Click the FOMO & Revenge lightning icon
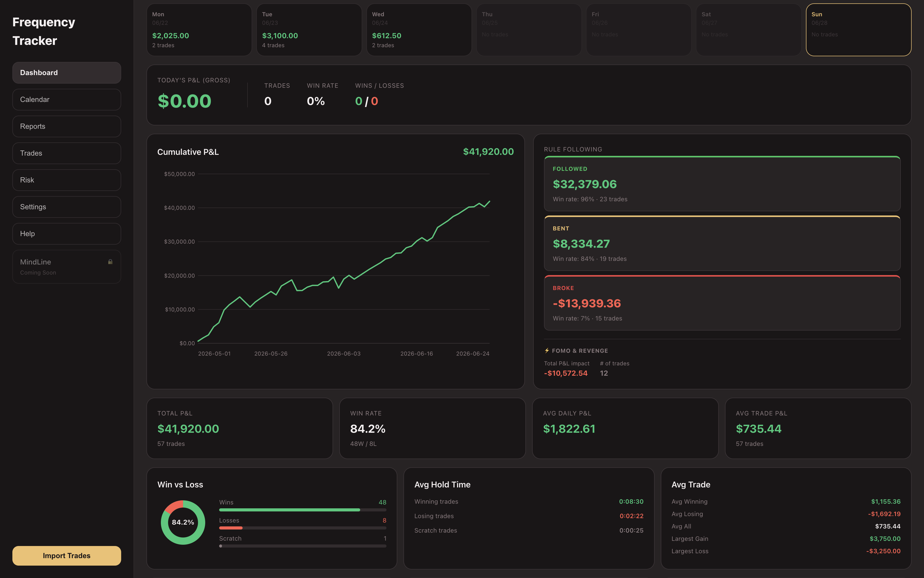 tap(547, 351)
